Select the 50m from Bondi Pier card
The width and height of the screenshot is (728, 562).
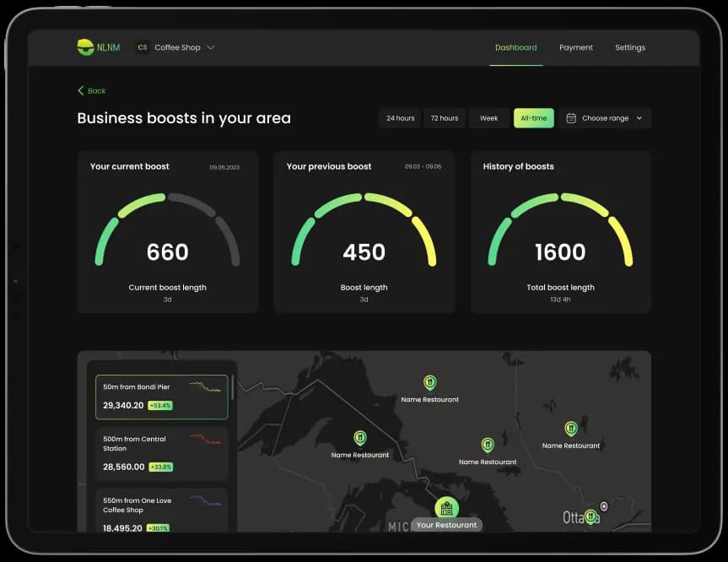pyautogui.click(x=161, y=397)
